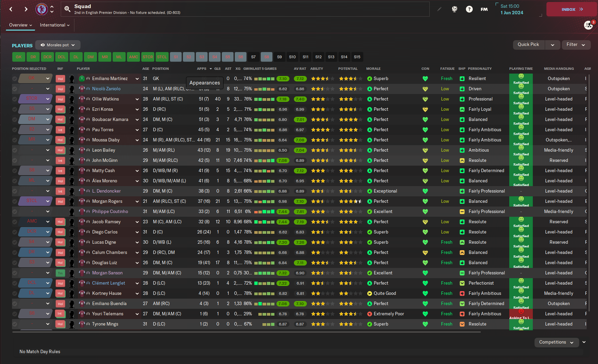Toggle selection tick for Nicolò Zaniolo

(14, 89)
